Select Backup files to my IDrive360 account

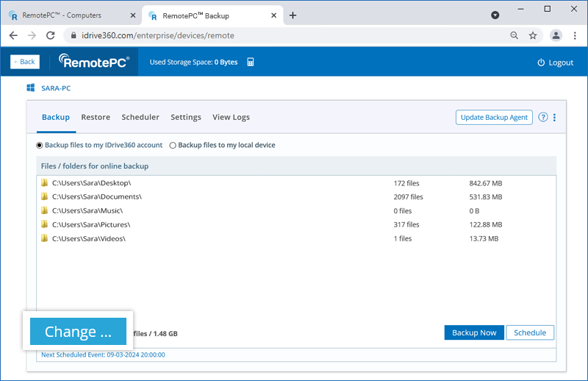click(40, 146)
